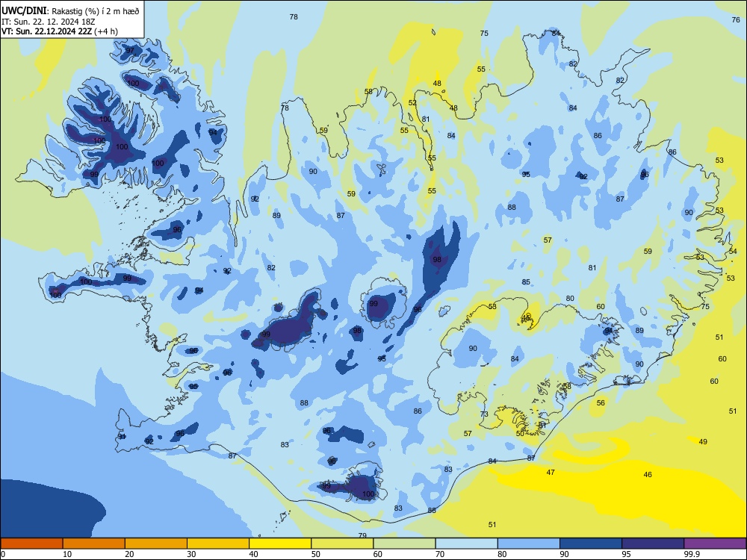Click the purple legend swatch above 99.9
747x560 pixels.
pos(715,544)
